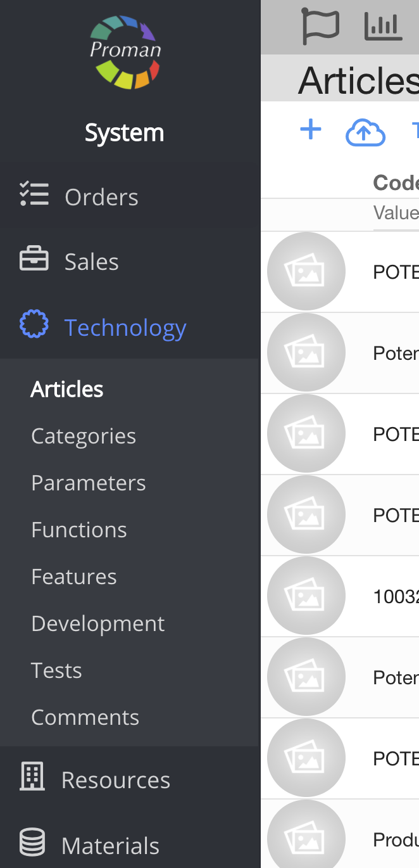Viewport: 419px width, 868px height.
Task: Open the bar chart icon in toolbar
Action: click(x=384, y=27)
